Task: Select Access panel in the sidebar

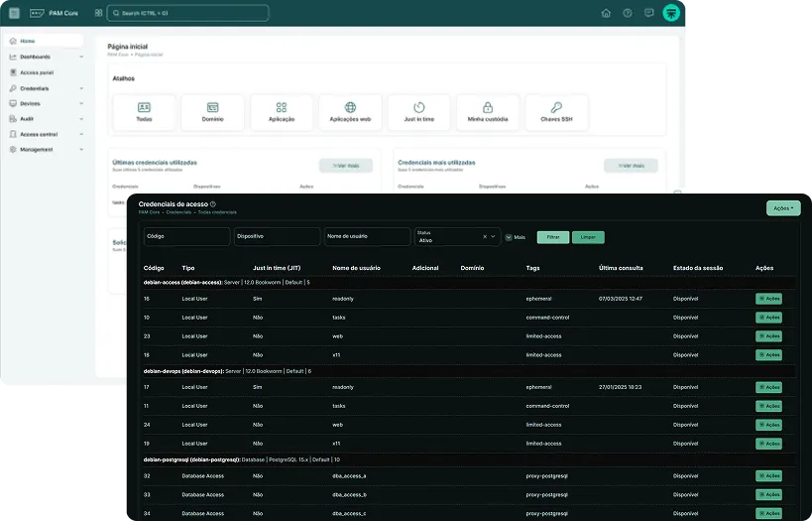Action: pos(37,72)
